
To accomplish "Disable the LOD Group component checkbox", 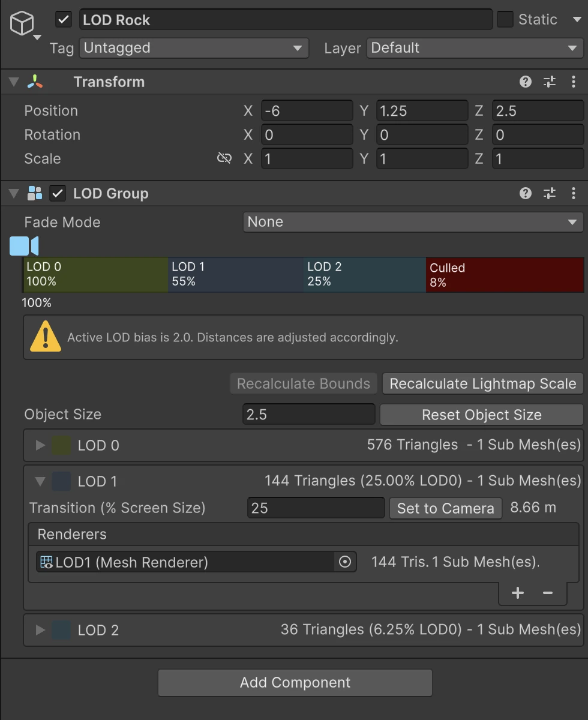I will (x=58, y=193).
